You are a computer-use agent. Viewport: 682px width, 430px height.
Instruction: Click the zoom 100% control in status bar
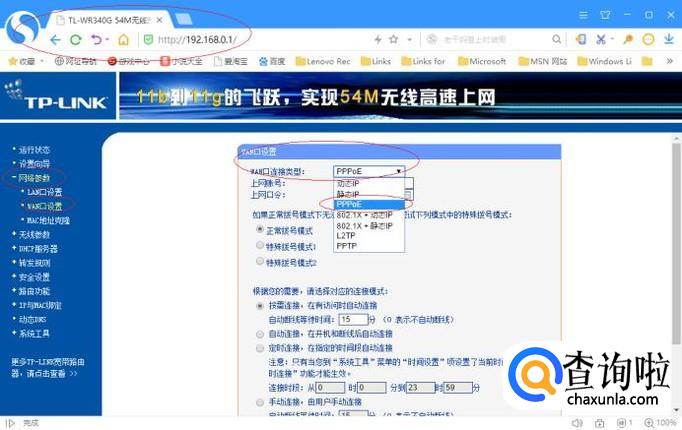click(660, 423)
